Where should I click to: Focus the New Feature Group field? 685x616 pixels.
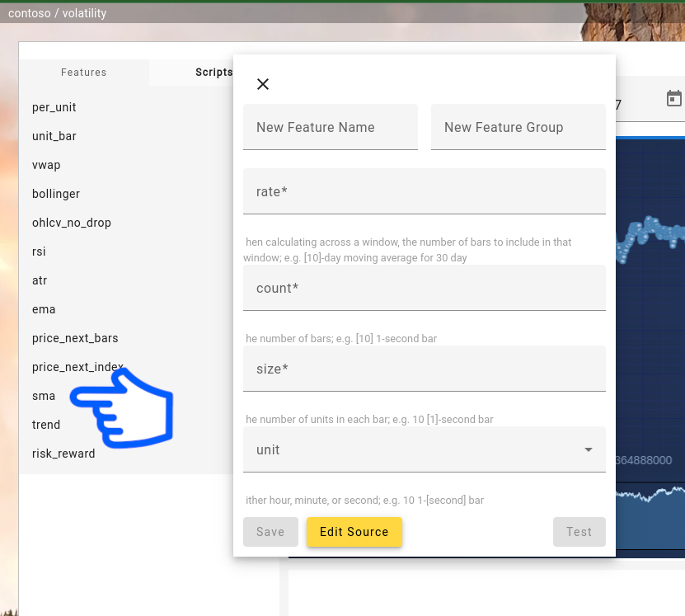coord(518,127)
